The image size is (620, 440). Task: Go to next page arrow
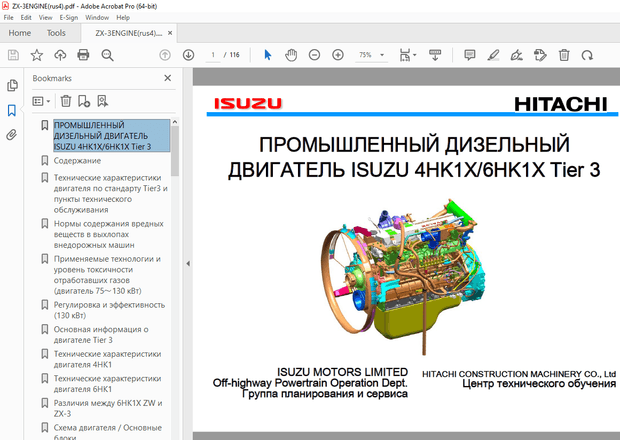click(189, 55)
